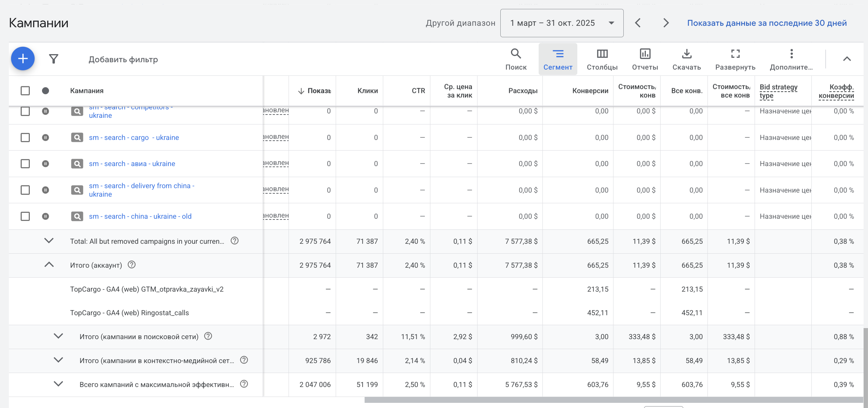Select the Сегмент toolbar option
Screen dimensions: 868x408
[558, 59]
